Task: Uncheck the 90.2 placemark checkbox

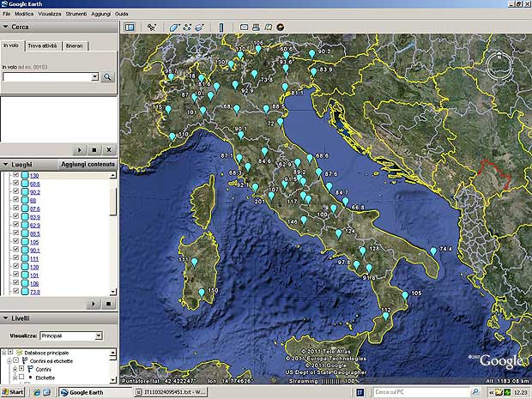Action: (x=15, y=193)
